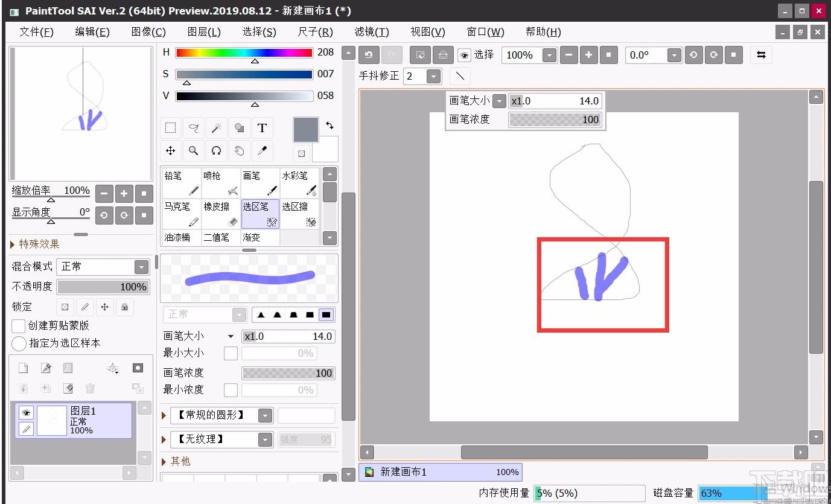The width and height of the screenshot is (831, 504).
Task: Create a new layer
Action: (23, 368)
